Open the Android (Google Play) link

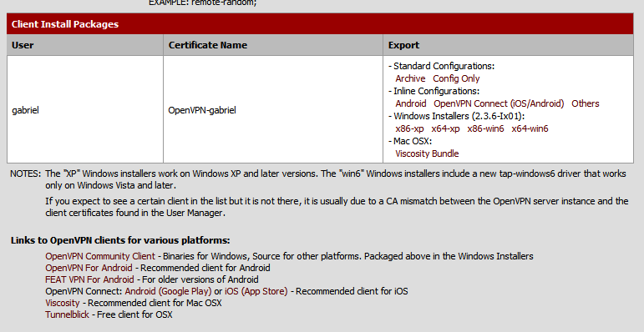(168, 291)
